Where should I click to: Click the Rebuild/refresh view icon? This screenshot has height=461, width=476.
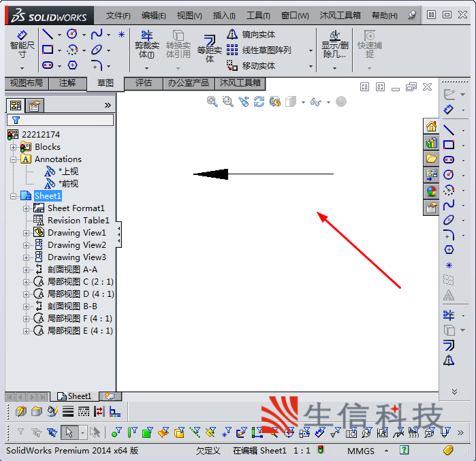click(x=259, y=101)
